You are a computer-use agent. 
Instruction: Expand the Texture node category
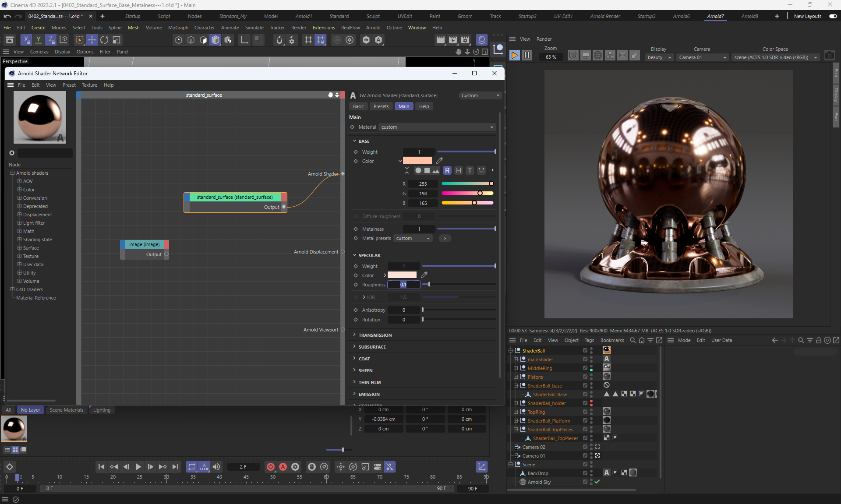pyautogui.click(x=19, y=256)
